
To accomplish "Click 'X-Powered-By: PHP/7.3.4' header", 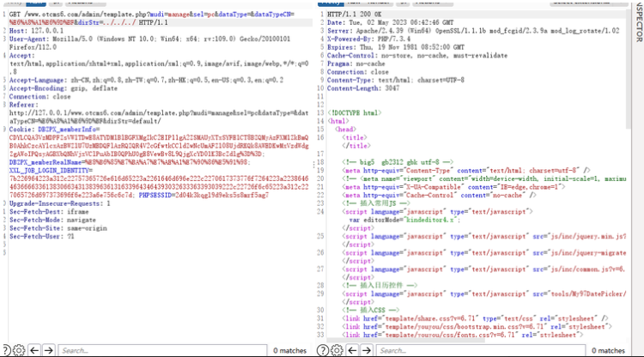I will pyautogui.click(x=368, y=39).
